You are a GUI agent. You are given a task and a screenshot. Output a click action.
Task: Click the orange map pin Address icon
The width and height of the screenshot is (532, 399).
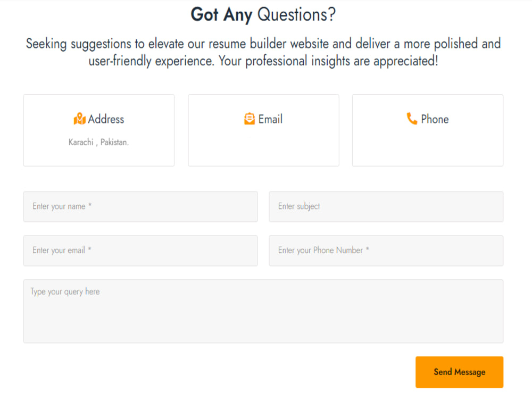coord(79,119)
